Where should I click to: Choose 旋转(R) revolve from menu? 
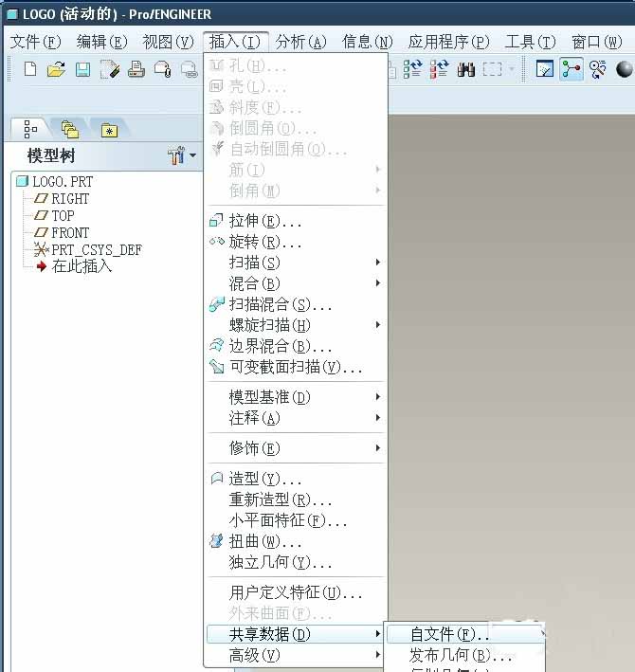tap(296, 242)
